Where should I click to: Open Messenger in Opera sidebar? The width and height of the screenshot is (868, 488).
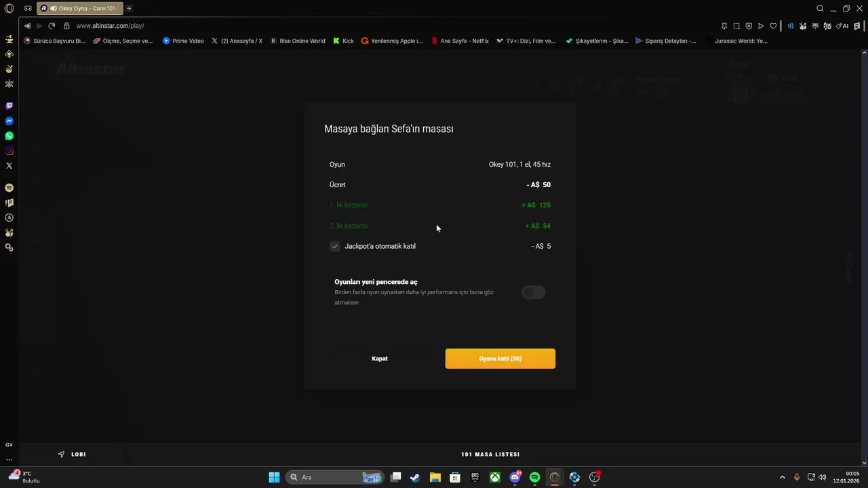coord(9,121)
